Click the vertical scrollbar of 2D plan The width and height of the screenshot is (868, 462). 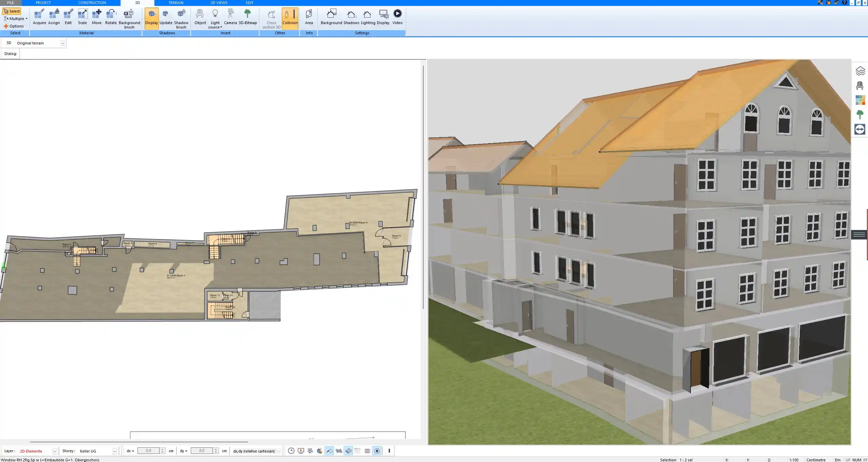point(423,187)
